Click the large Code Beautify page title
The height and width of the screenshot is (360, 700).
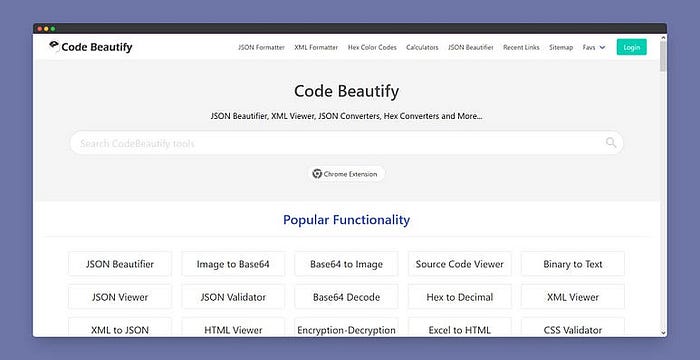(x=346, y=91)
